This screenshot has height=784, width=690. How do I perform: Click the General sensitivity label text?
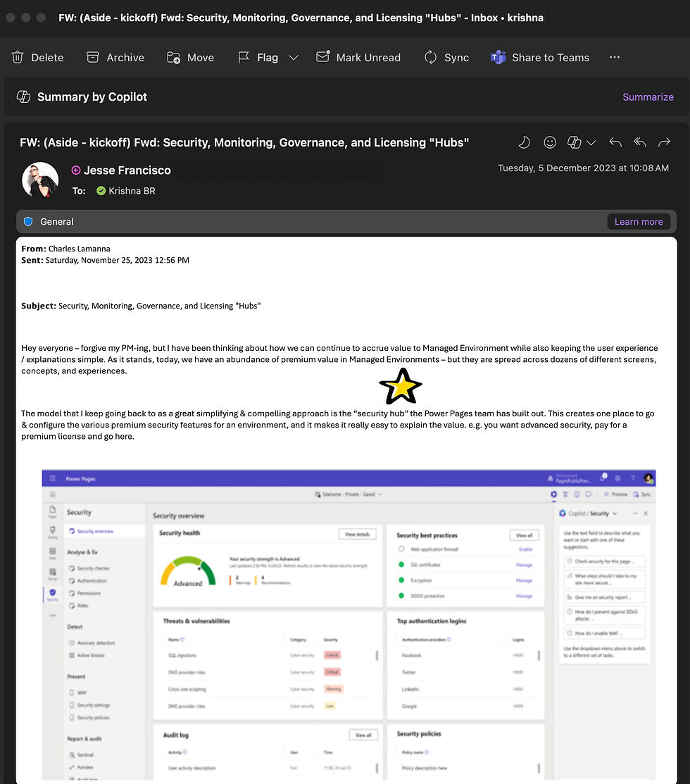point(57,221)
